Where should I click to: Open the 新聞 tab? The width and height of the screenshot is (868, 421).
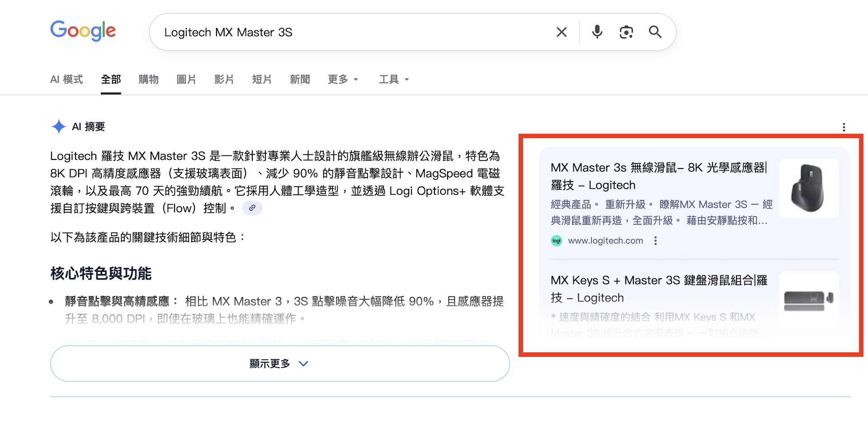pyautogui.click(x=299, y=79)
